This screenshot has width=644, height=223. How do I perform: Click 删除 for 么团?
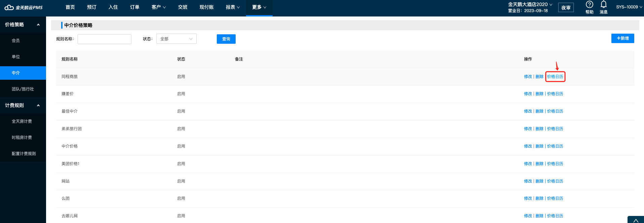point(539,198)
